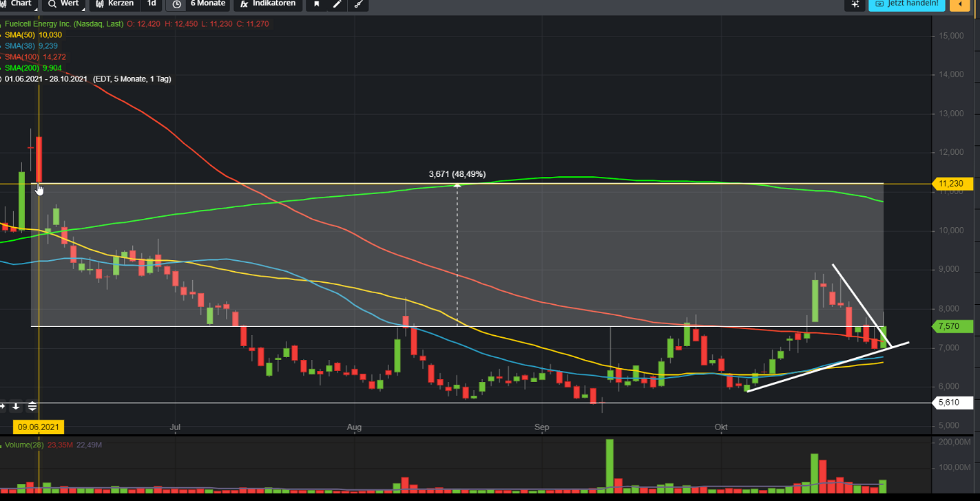Toggle the SMA(200) indicator legend
Screen dimensions: 980x501
point(22,67)
